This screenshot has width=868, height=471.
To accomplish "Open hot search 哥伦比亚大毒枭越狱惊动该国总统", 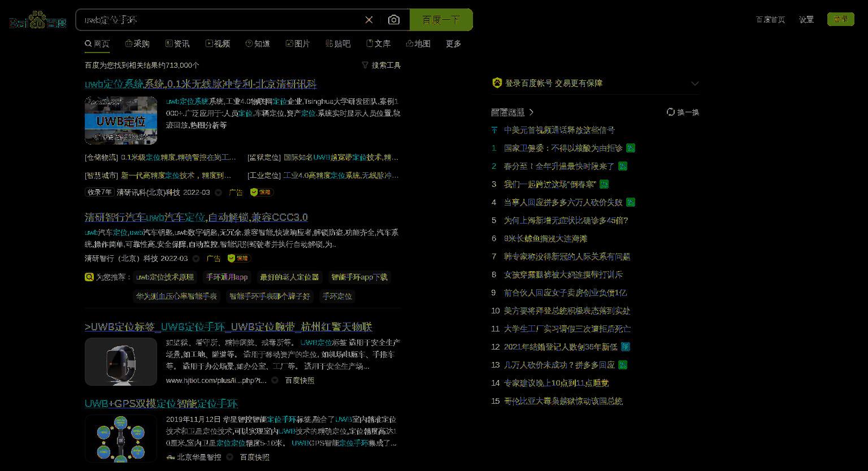I will pos(563,401).
